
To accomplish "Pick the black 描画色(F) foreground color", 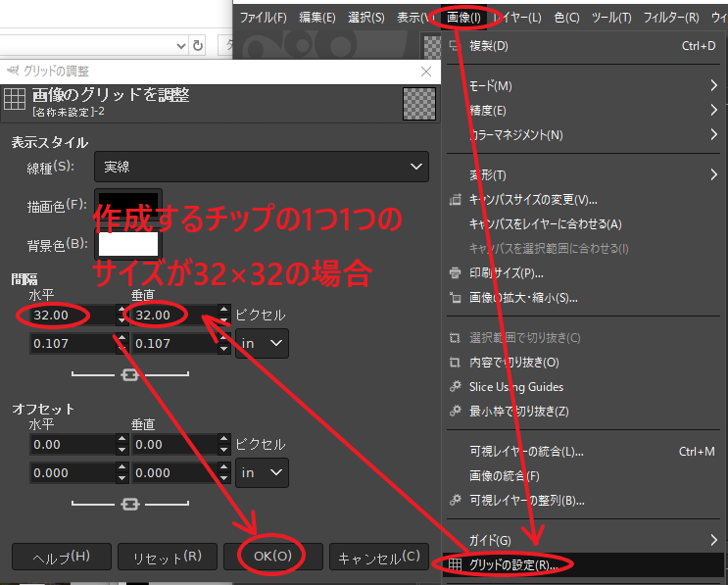I will pos(128,204).
